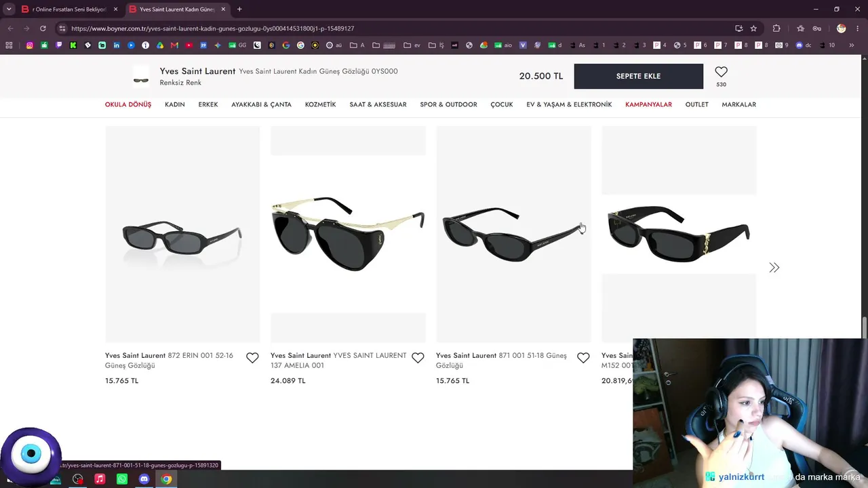Open the Music app from the taskbar
Viewport: 868px width, 488px height.
coord(100,479)
